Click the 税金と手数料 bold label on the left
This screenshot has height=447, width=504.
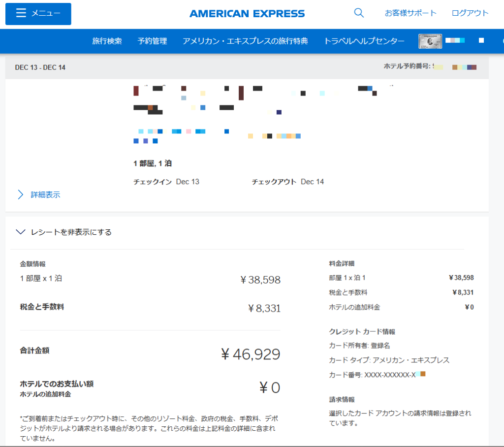click(42, 307)
